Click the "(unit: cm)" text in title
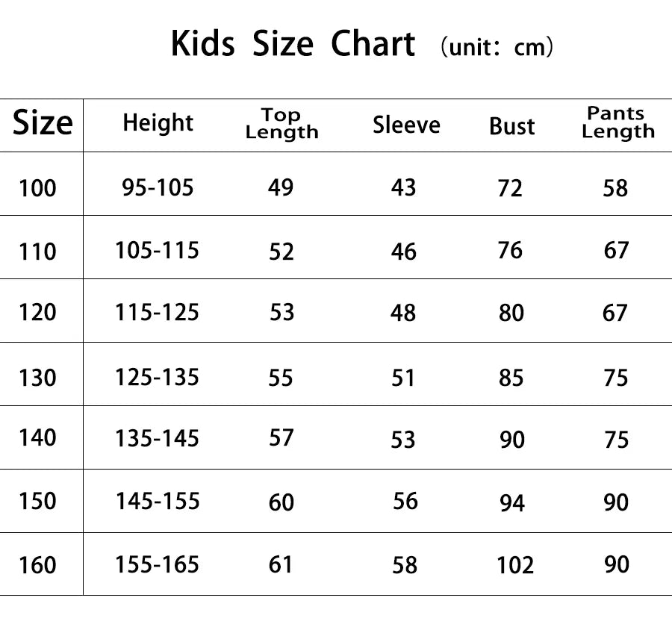The image size is (672, 633). pos(497,49)
